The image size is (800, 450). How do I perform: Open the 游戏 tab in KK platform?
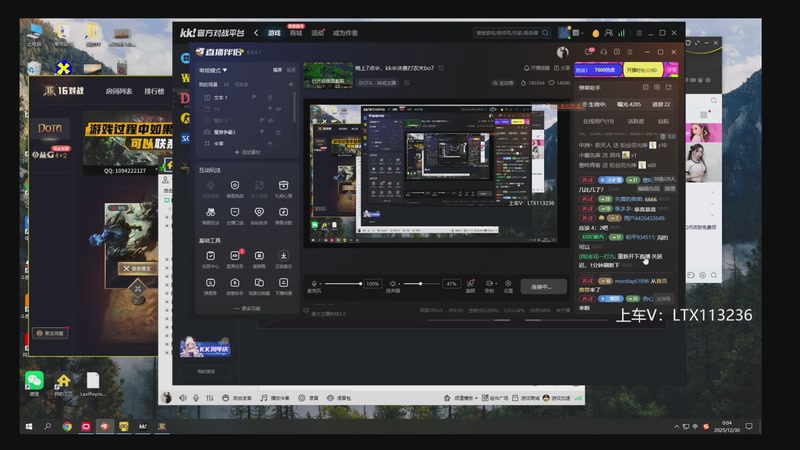click(274, 33)
